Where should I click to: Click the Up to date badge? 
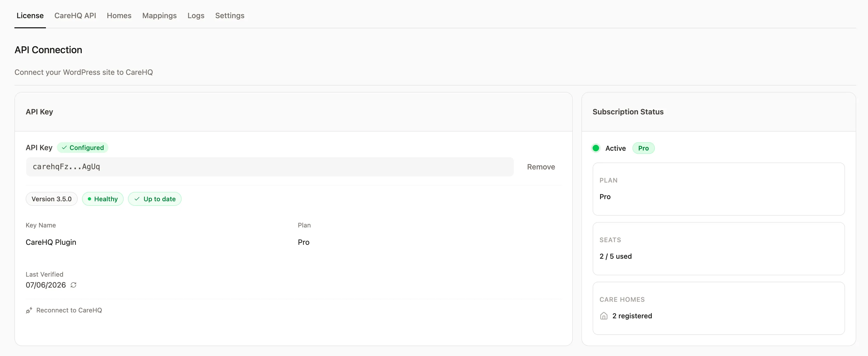point(155,199)
